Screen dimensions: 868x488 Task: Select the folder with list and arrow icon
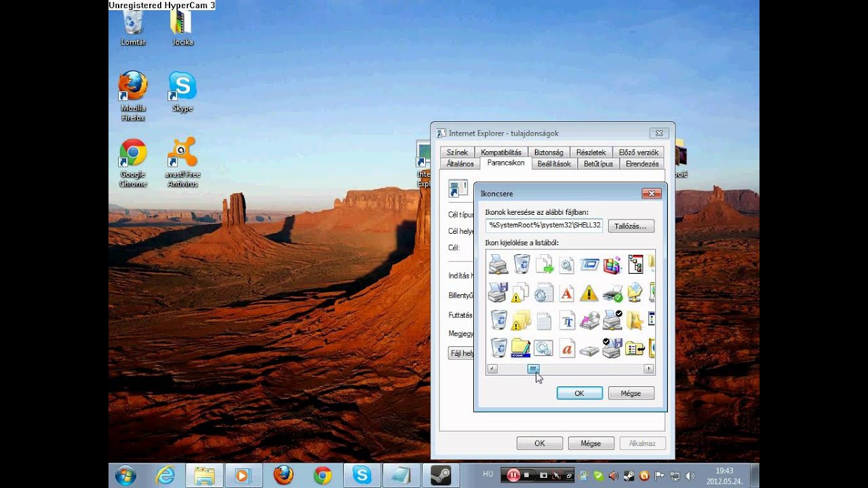[x=635, y=348]
